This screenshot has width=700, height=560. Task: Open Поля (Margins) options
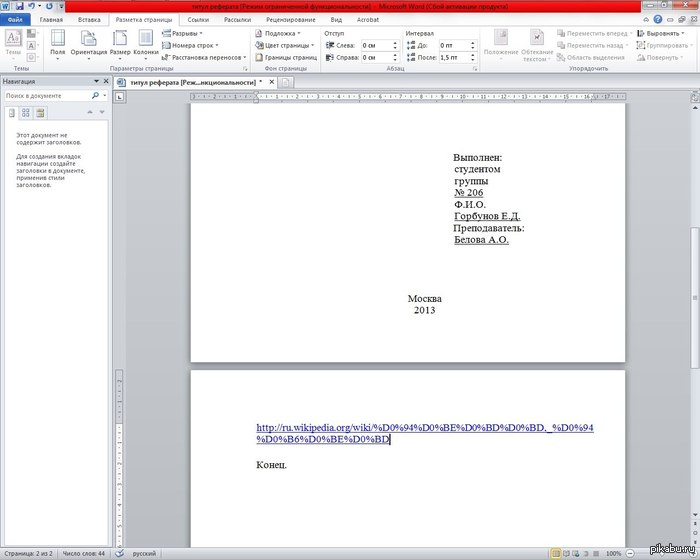coord(58,45)
